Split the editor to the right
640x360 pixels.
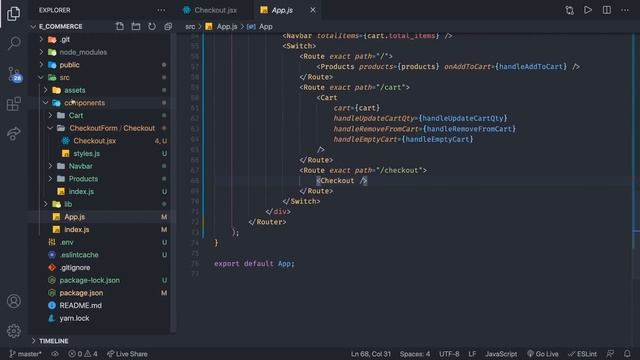tap(607, 10)
